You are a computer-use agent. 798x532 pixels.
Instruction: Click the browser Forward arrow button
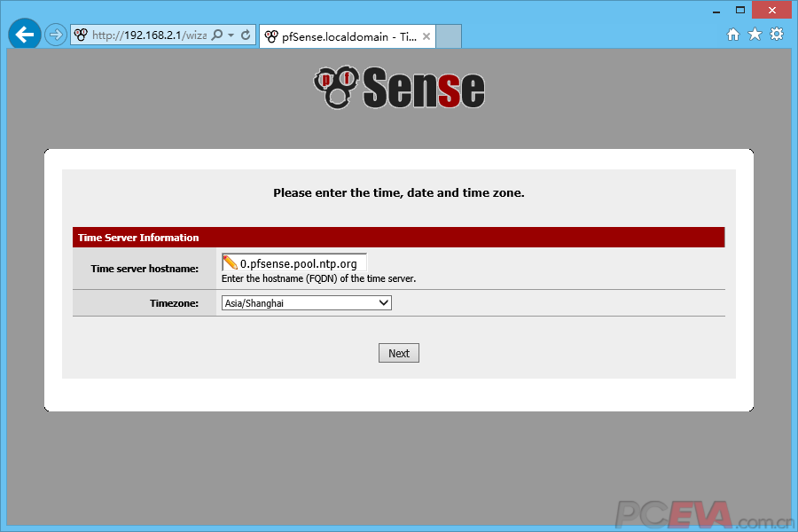tap(56, 35)
